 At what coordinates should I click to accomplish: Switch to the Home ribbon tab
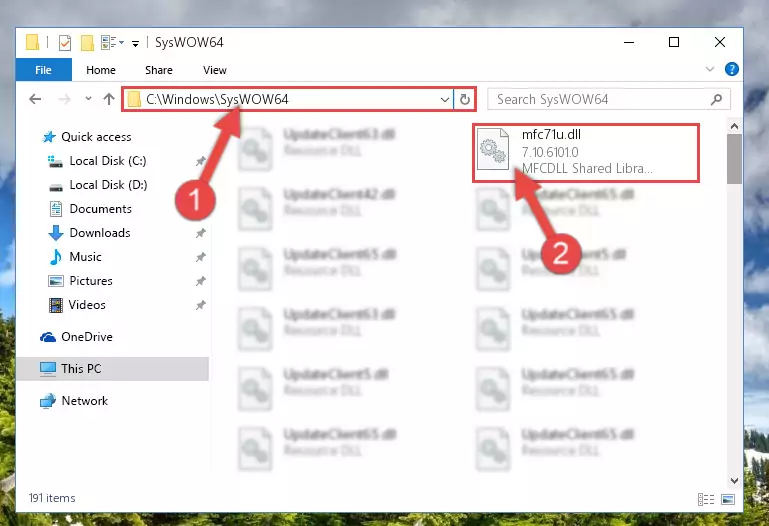click(101, 70)
